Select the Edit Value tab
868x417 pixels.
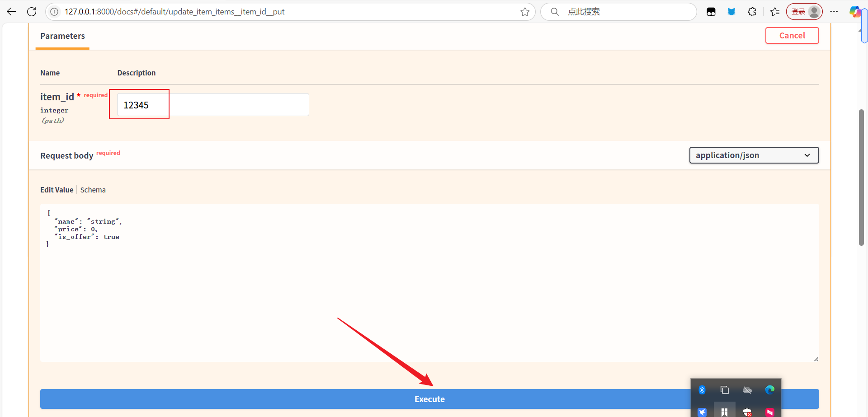coord(57,190)
